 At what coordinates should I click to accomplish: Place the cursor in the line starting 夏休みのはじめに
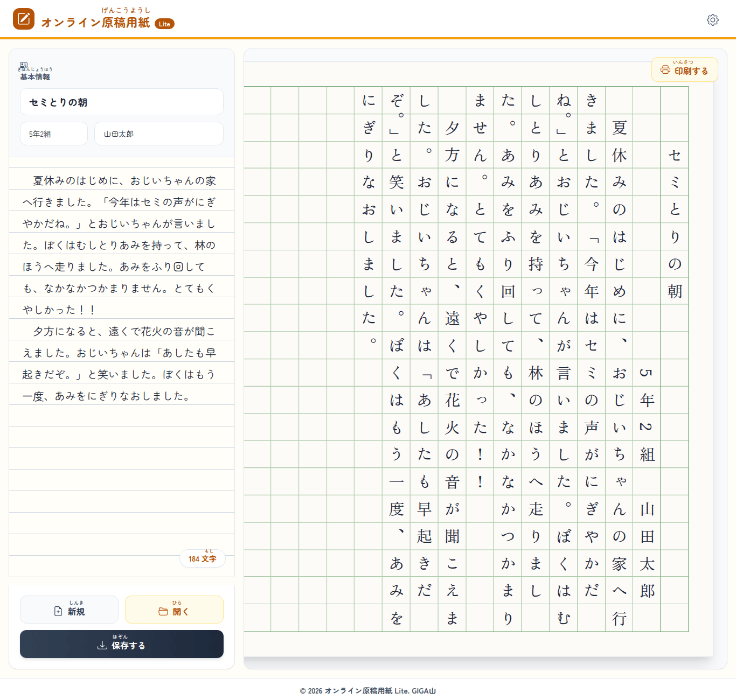[x=122, y=180]
